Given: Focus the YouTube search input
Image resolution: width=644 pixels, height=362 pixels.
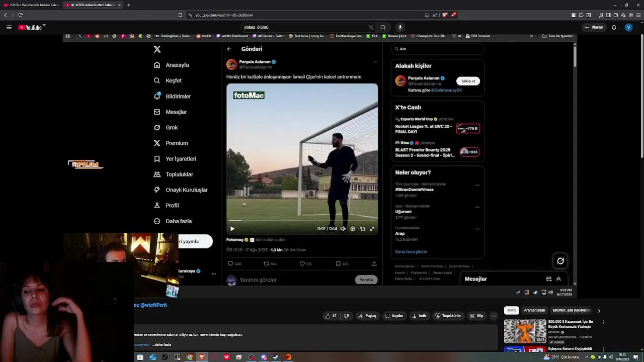Looking at the screenshot, I should [x=305, y=27].
